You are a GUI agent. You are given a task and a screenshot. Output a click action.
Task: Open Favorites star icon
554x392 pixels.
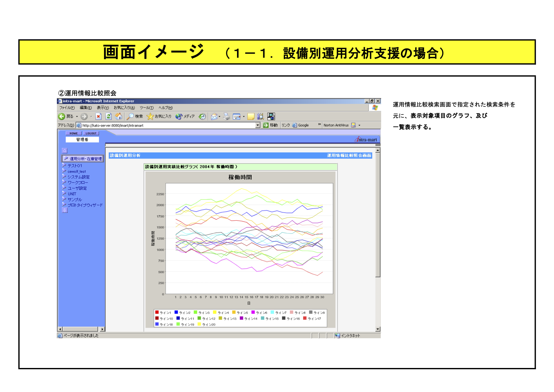click(150, 117)
